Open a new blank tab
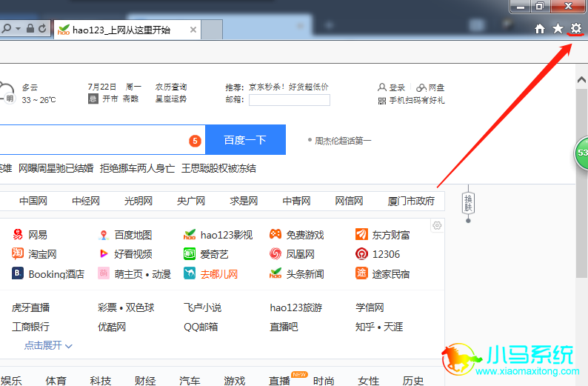The image size is (588, 386). pos(213,30)
